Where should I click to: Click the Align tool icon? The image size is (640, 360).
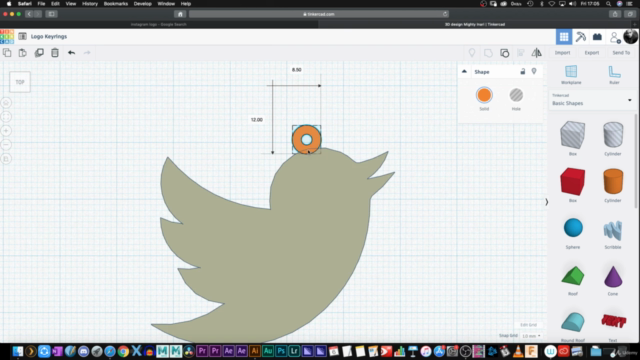tap(521, 53)
